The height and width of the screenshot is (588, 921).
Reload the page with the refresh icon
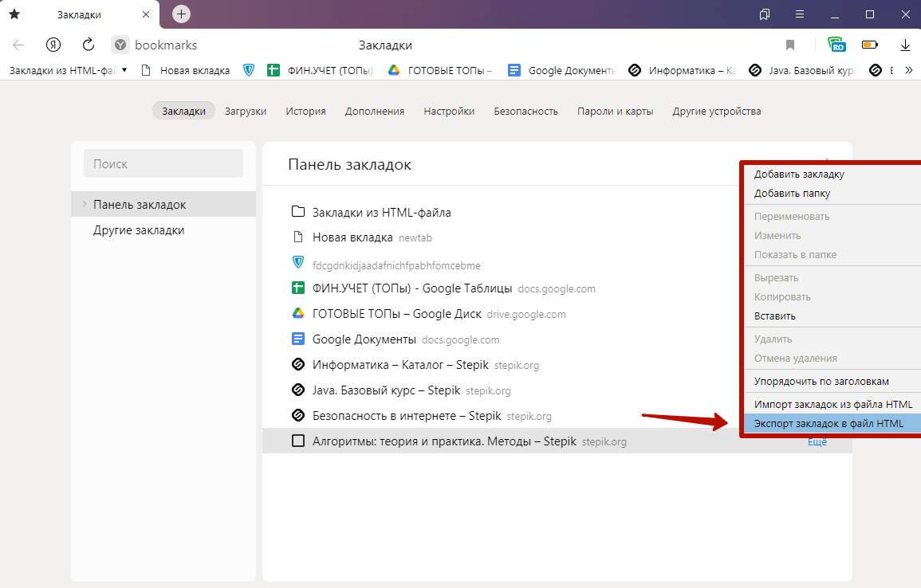89,45
